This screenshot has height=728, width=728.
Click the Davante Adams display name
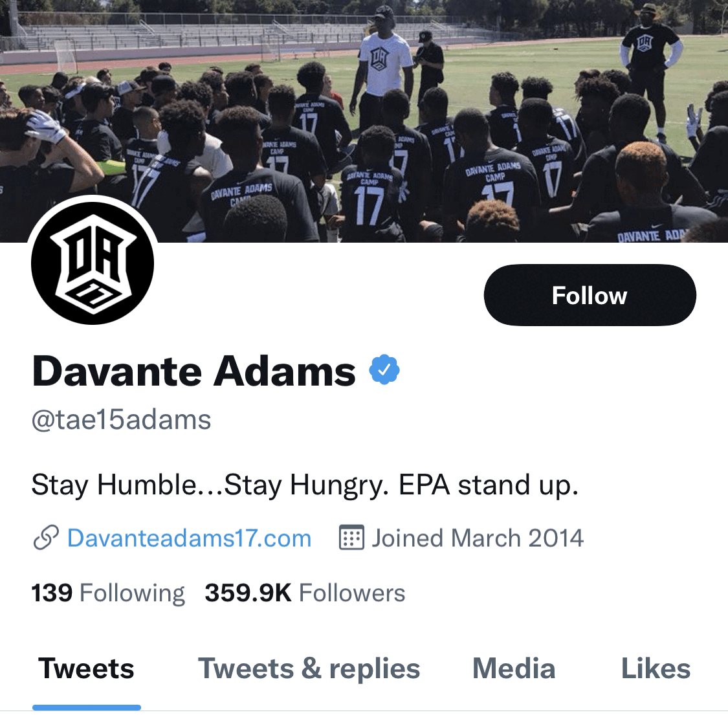point(193,371)
